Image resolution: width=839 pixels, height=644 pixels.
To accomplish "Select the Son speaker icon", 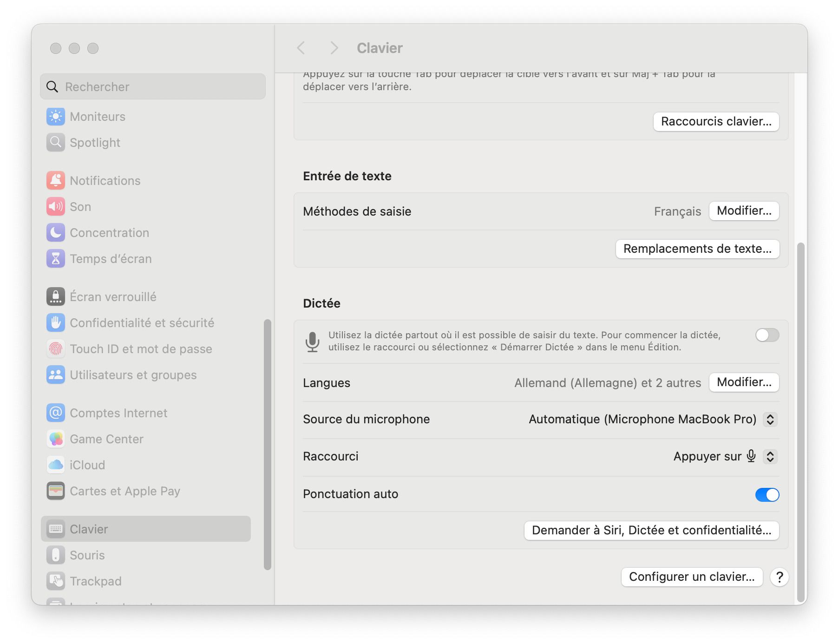I will (x=55, y=206).
